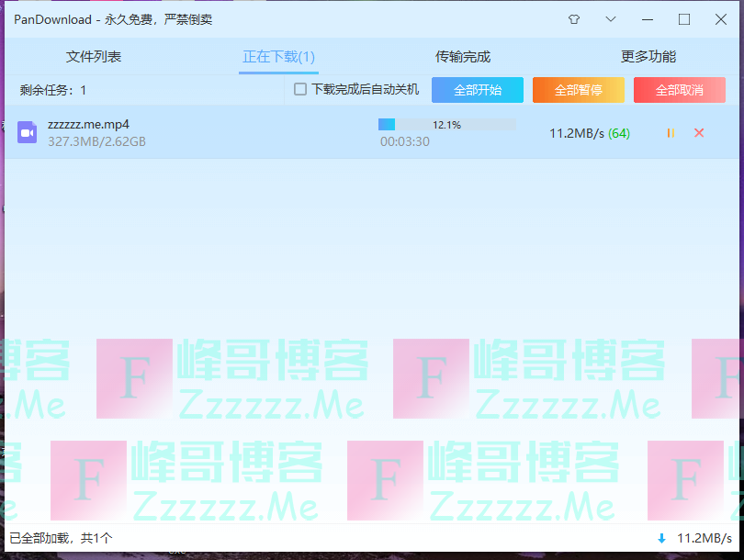The height and width of the screenshot is (560, 744).
Task: Click the theme skin icon in title bar
Action: pyautogui.click(x=573, y=18)
